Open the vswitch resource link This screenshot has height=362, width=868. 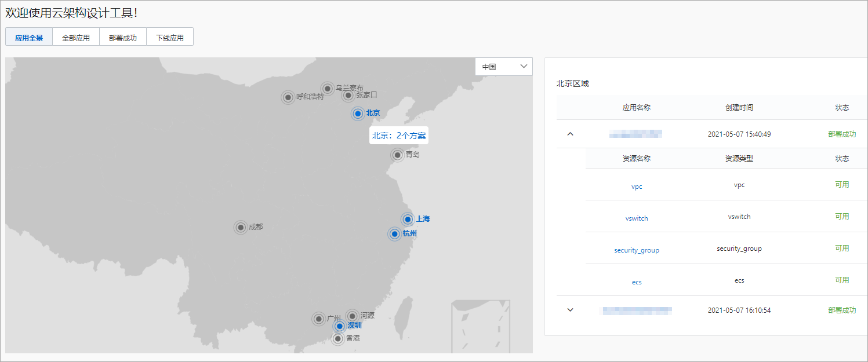[x=637, y=218]
